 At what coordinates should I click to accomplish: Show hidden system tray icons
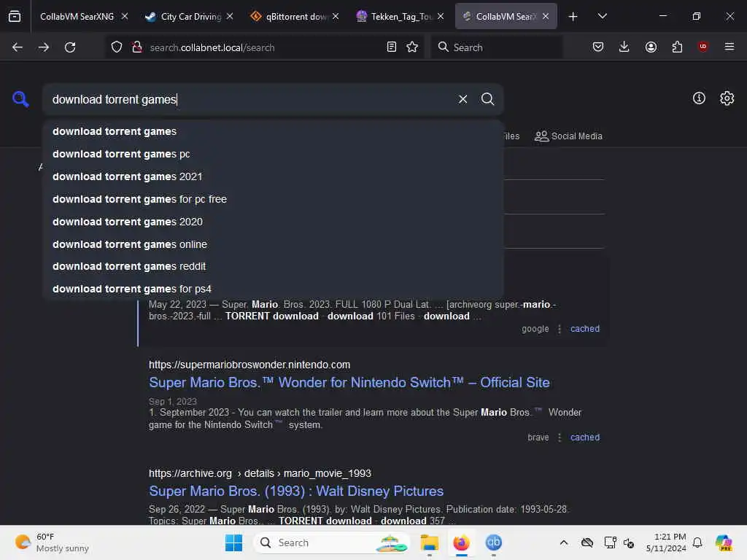pyautogui.click(x=564, y=542)
